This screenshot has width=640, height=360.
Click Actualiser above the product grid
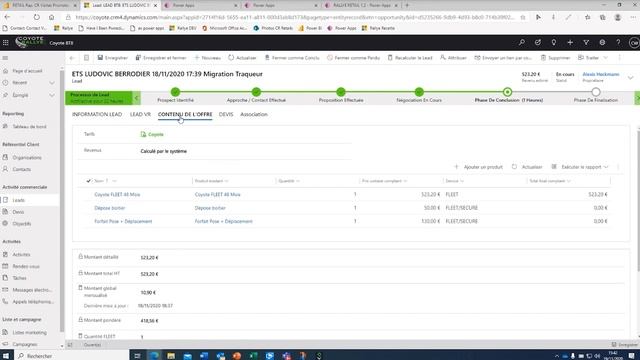(x=527, y=167)
